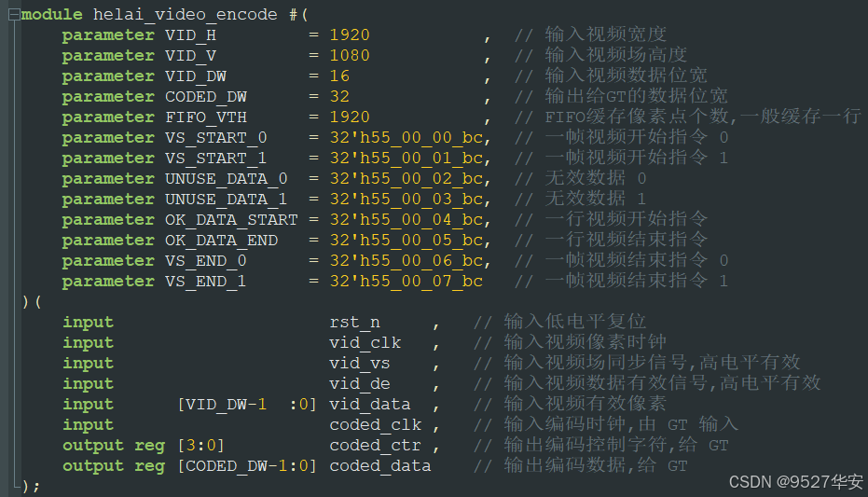Image resolution: width=868 pixels, height=497 pixels.
Task: Click the CODED_DW value 32
Action: coord(338,97)
